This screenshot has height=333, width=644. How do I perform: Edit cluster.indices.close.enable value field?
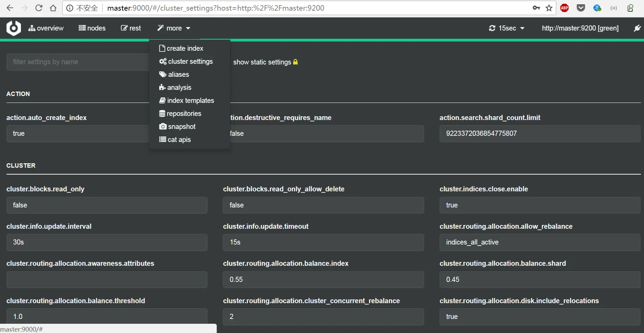[540, 205]
